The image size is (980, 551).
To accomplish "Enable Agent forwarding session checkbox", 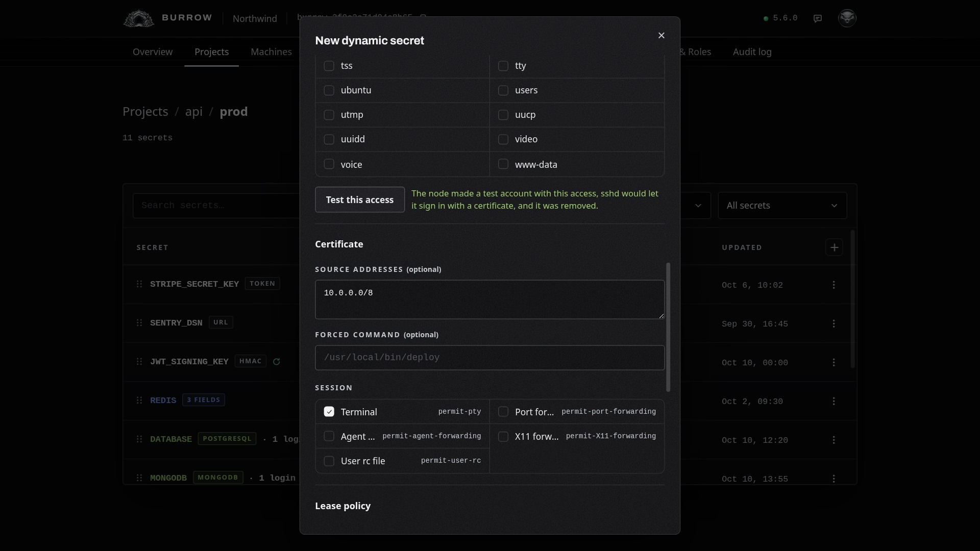I will click(329, 436).
